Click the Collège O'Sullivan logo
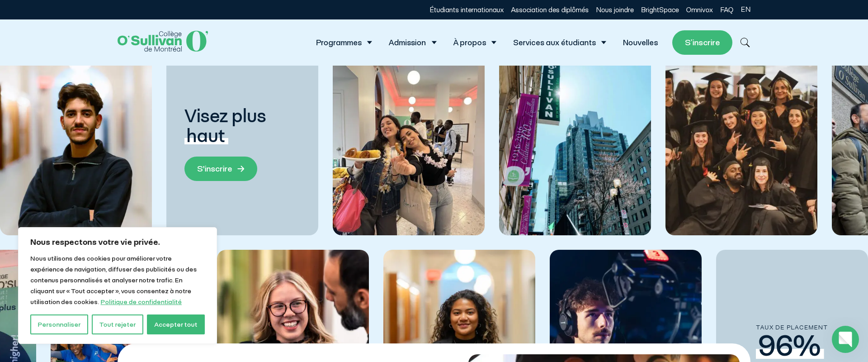The image size is (868, 362). pyautogui.click(x=163, y=41)
